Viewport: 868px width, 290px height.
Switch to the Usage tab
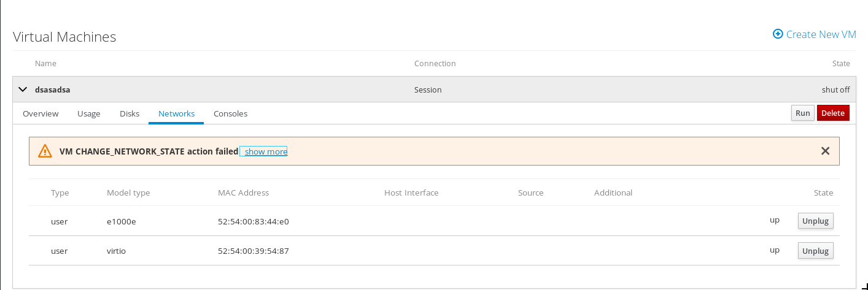[89, 113]
